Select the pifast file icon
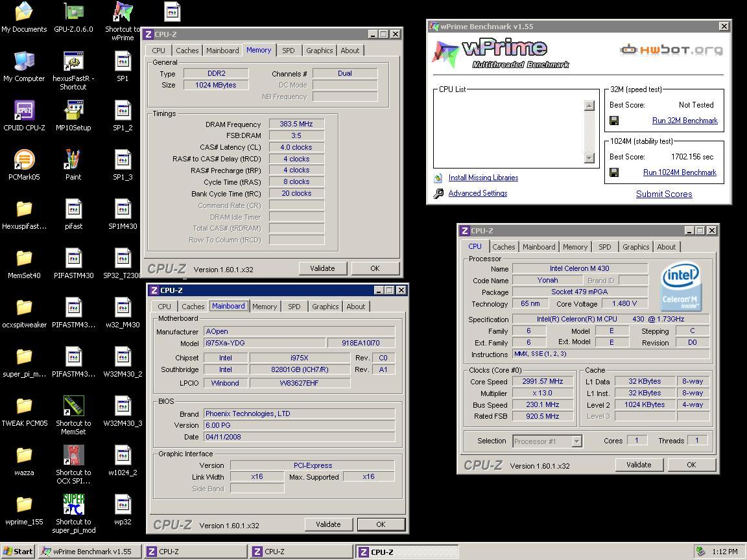This screenshot has height=560, width=747. [x=73, y=215]
